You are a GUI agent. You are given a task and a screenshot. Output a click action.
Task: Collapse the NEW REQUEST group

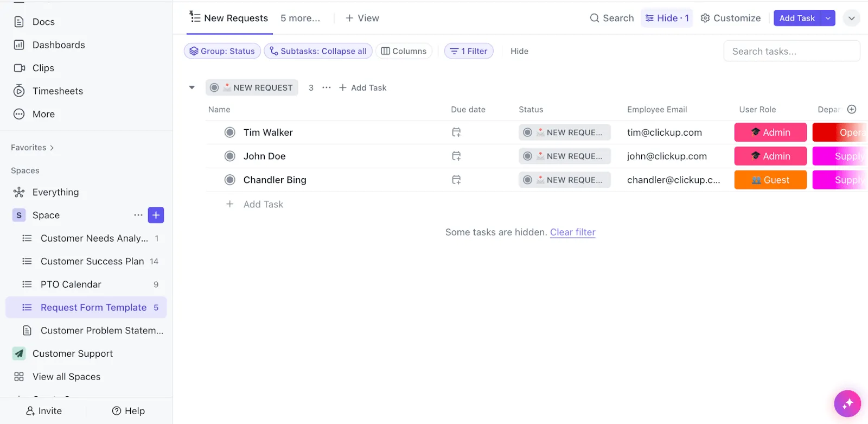pos(192,87)
